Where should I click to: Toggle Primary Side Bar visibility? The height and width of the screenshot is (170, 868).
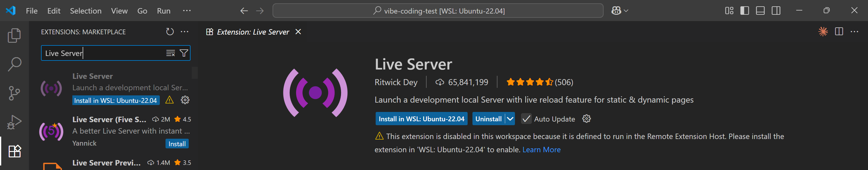pos(744,11)
